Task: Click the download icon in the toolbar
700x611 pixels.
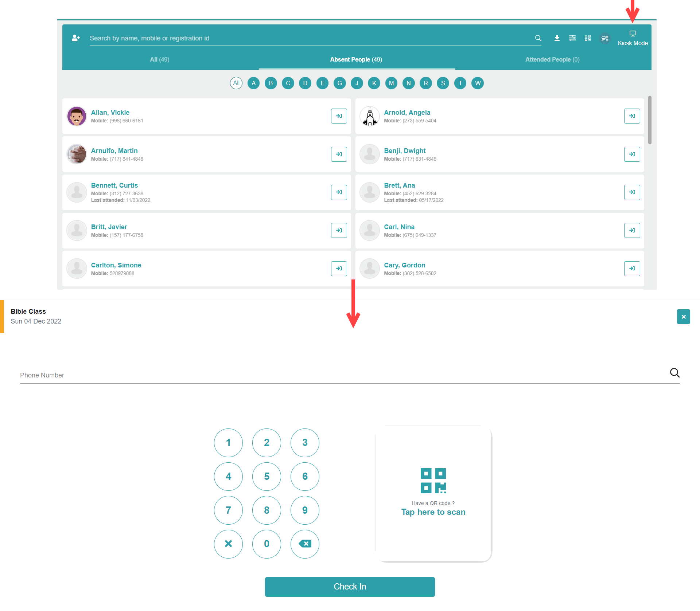Action: [x=557, y=38]
